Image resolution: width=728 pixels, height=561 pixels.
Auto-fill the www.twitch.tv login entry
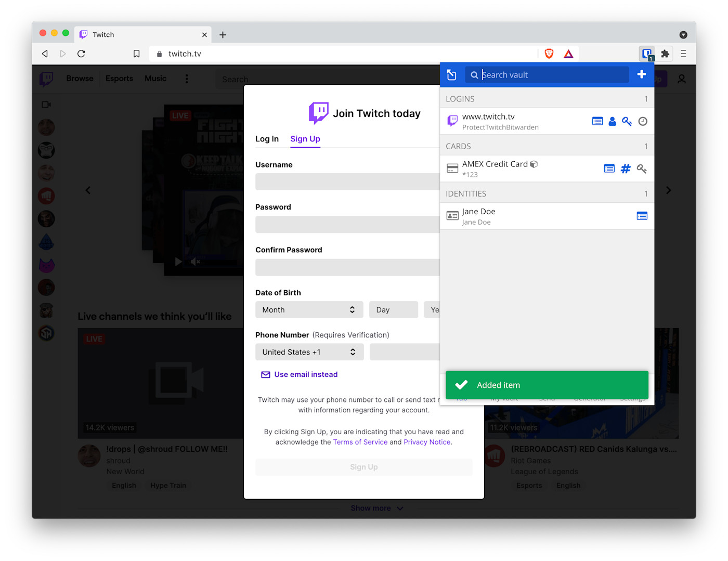tap(597, 121)
